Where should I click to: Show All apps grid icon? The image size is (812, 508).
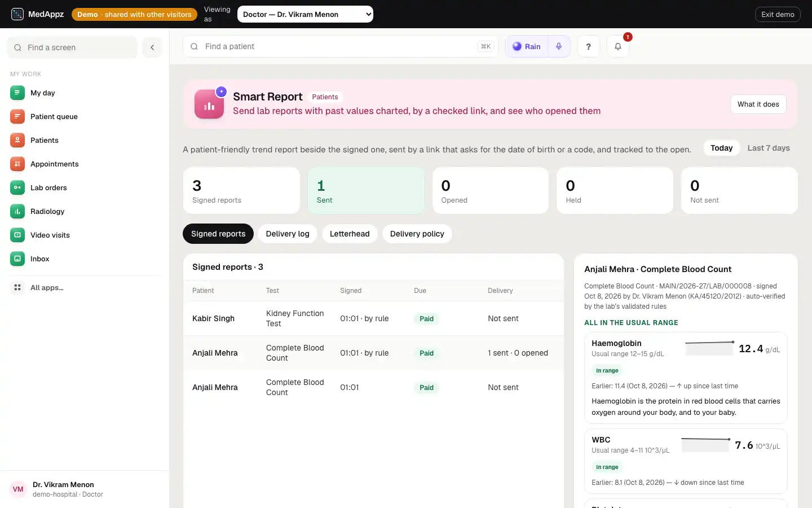click(x=17, y=287)
